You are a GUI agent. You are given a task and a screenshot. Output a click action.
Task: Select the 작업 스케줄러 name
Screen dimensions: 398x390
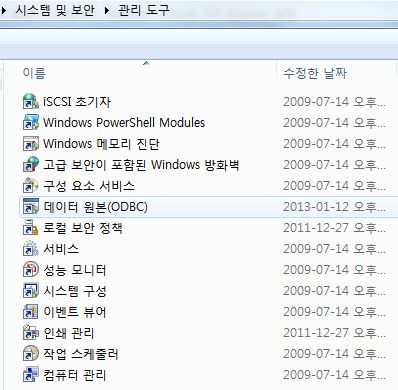(x=81, y=354)
